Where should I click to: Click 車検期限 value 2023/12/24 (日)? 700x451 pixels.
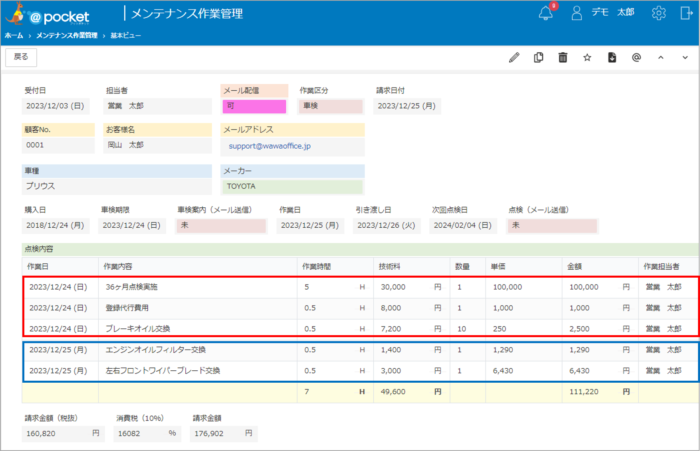pos(132,226)
